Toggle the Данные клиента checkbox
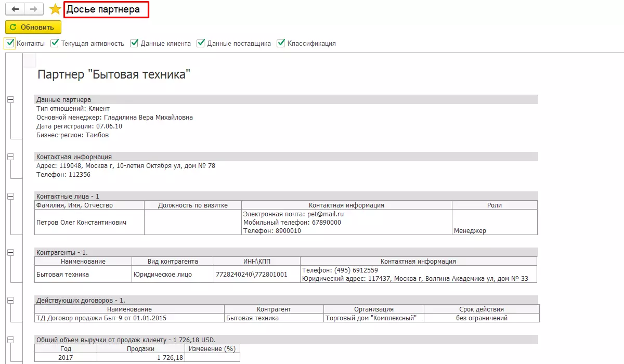The image size is (624, 364). (134, 43)
